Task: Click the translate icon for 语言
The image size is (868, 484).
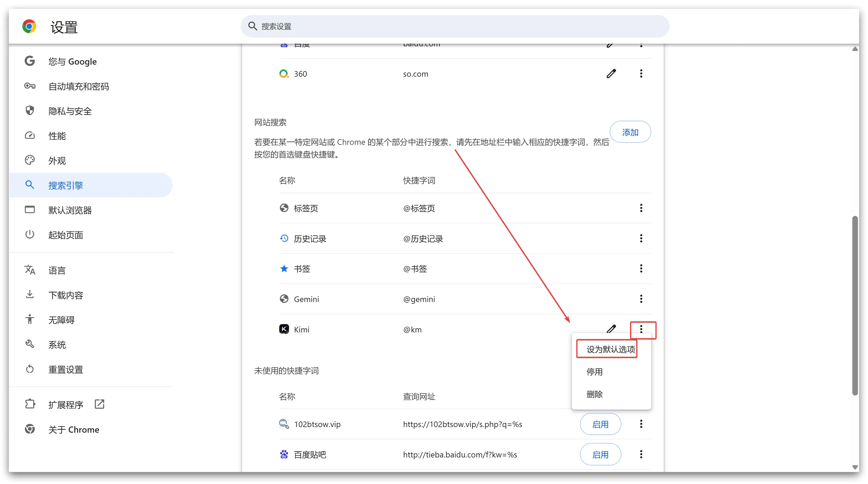Action: (30, 270)
